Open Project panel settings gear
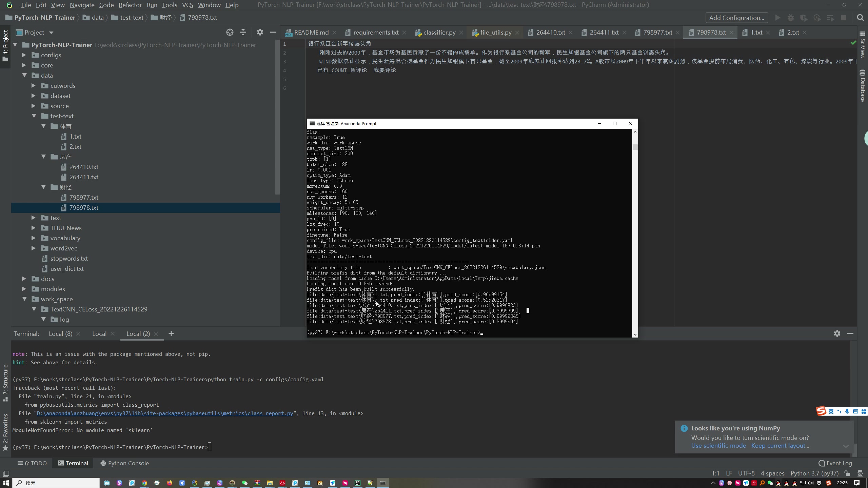 click(260, 33)
